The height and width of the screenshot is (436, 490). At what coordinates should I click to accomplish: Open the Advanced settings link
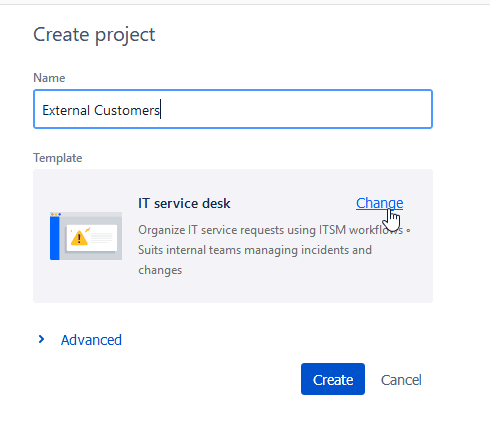point(91,340)
